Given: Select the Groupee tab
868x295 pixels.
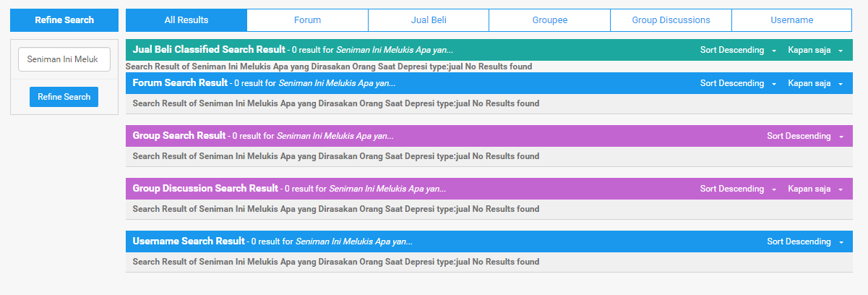Looking at the screenshot, I should tap(550, 20).
